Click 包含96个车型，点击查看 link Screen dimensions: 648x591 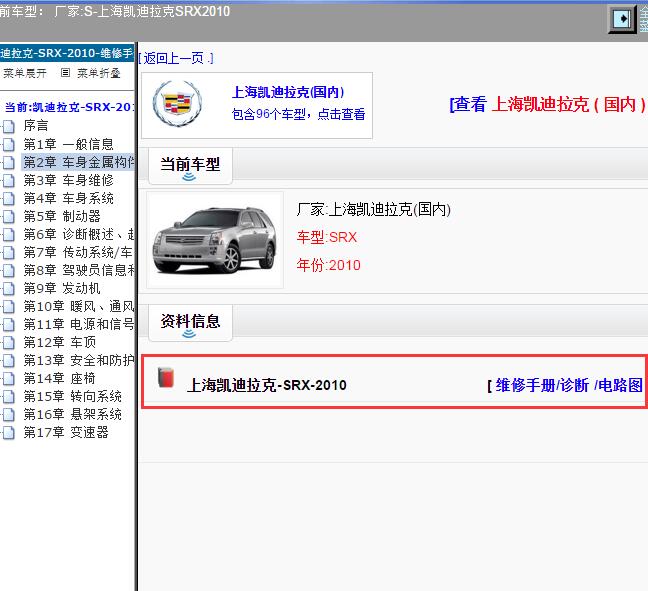coord(298,114)
